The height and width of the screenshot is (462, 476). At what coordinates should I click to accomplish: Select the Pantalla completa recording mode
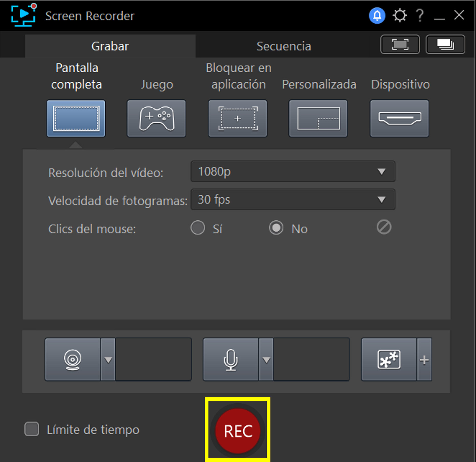[x=76, y=118]
